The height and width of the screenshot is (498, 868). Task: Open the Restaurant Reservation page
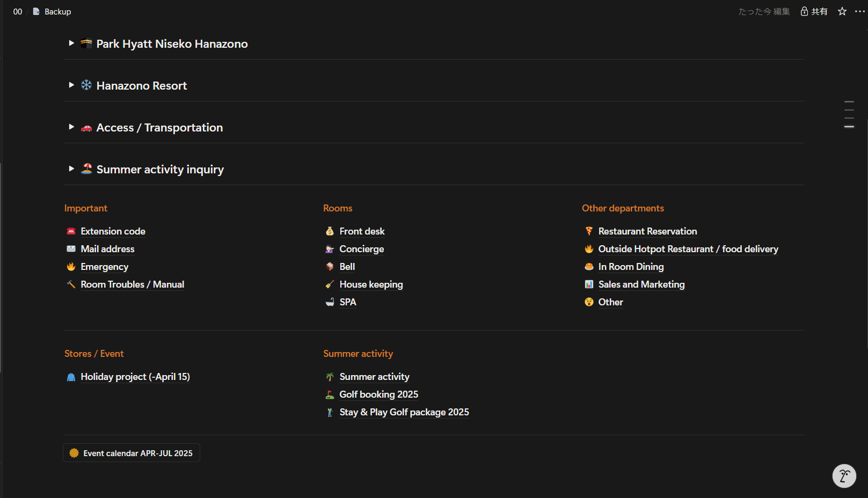(647, 231)
